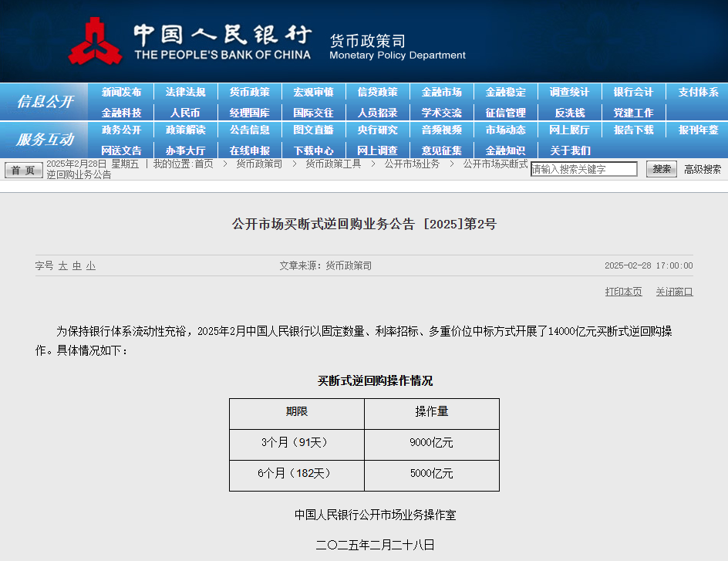Click the People's Bank of China red logo
This screenshot has height=561, width=728.
(95, 41)
